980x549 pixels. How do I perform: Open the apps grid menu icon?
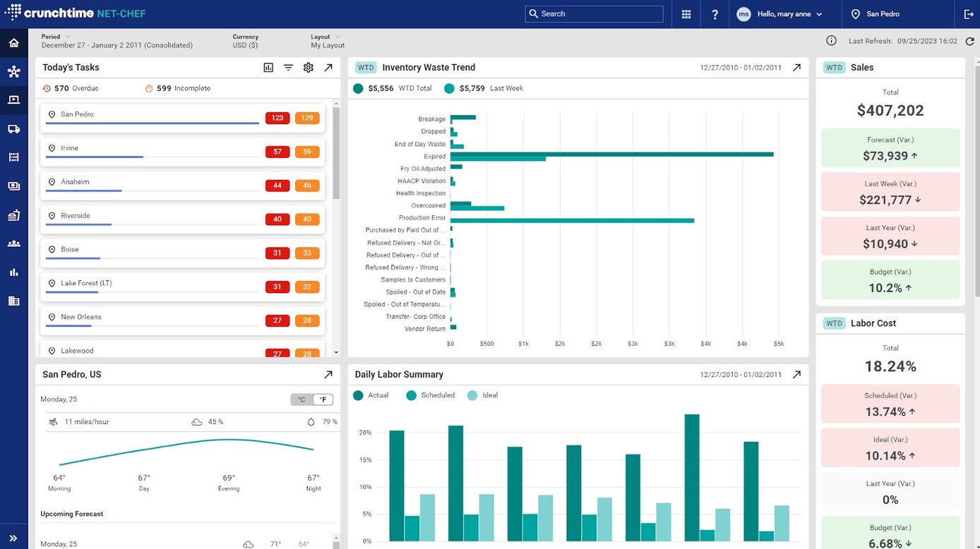point(686,14)
